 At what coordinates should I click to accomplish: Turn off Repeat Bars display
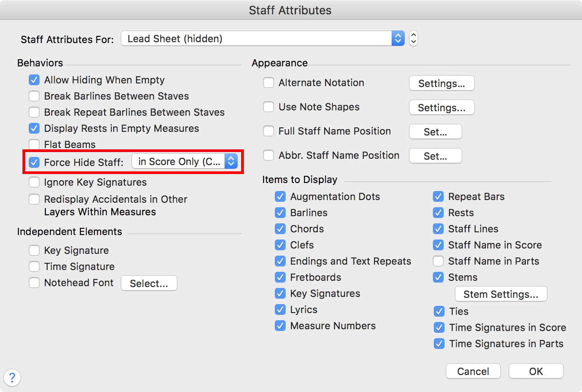438,197
